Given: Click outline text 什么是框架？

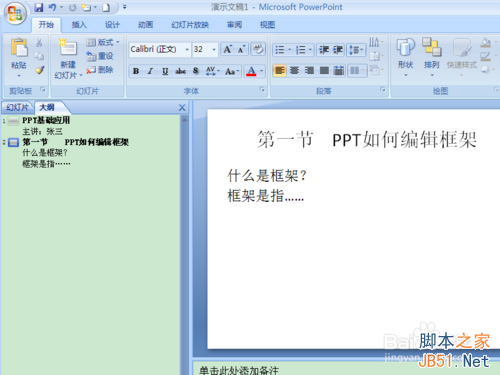Looking at the screenshot, I should (x=45, y=153).
